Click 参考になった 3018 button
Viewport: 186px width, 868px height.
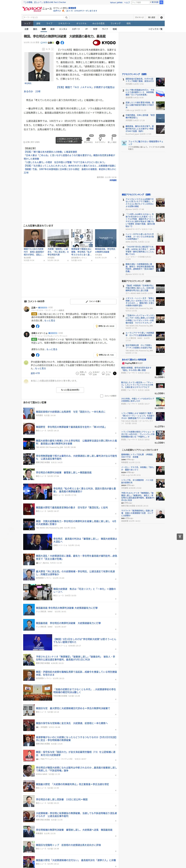(x=105, y=326)
